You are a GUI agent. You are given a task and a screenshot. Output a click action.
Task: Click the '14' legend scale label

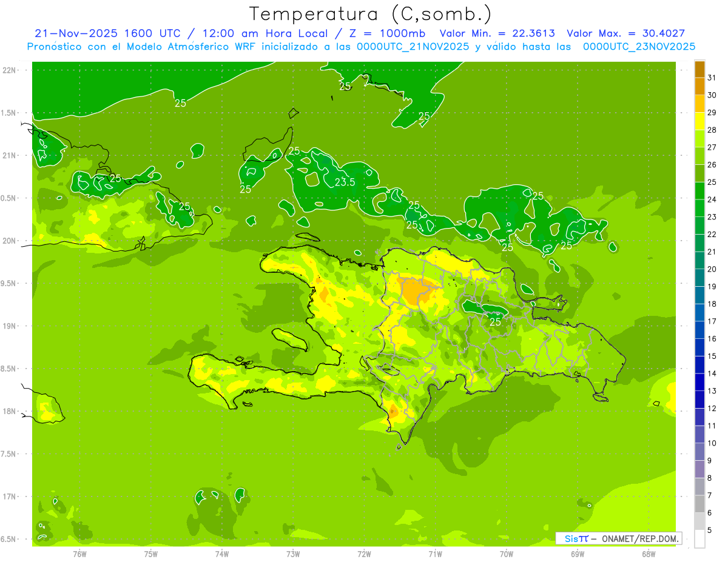tap(712, 373)
